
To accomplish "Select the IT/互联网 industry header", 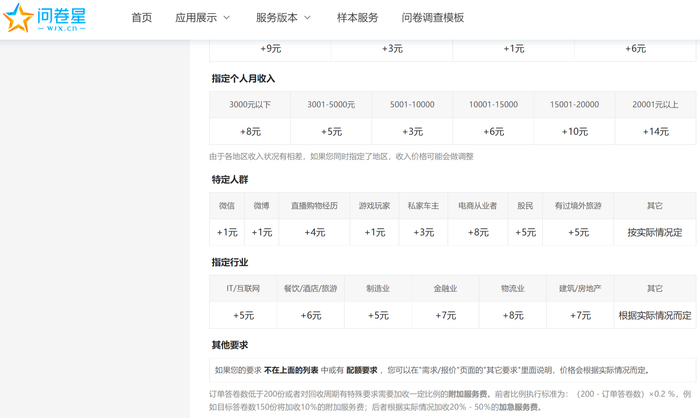I will tap(243, 288).
